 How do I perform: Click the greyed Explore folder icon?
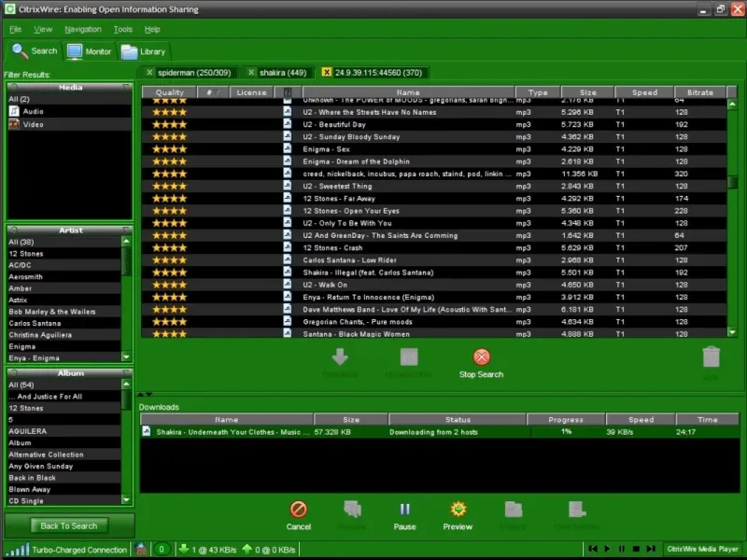click(513, 509)
